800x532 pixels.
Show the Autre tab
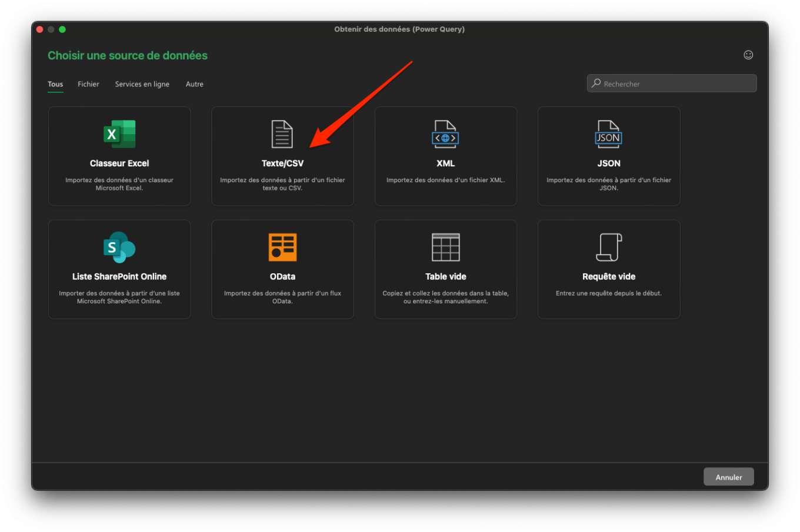tap(195, 84)
